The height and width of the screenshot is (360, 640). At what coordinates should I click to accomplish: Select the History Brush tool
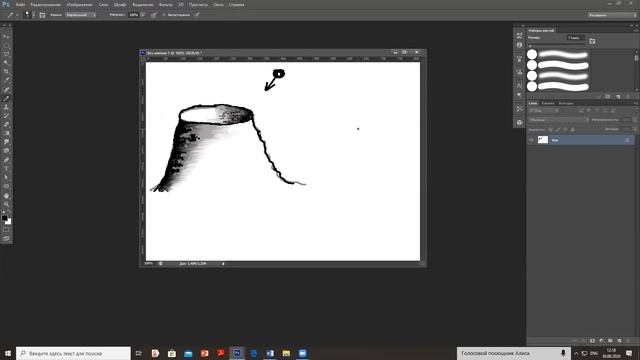tap(6, 116)
